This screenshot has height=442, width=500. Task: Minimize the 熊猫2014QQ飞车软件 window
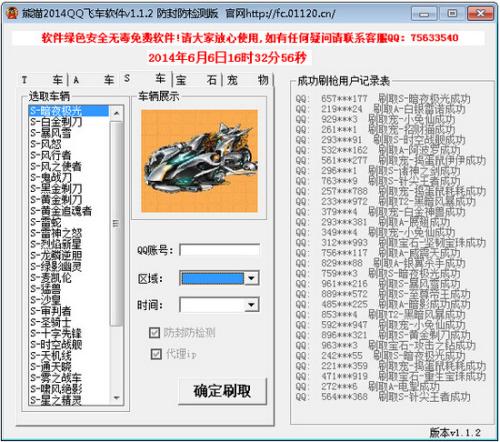(424, 14)
